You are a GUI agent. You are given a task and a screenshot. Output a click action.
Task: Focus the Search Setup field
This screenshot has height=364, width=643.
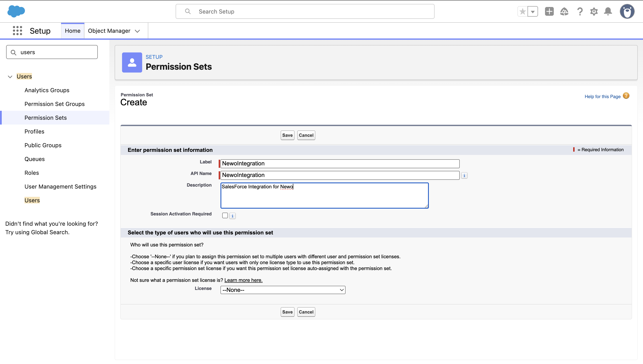(305, 12)
